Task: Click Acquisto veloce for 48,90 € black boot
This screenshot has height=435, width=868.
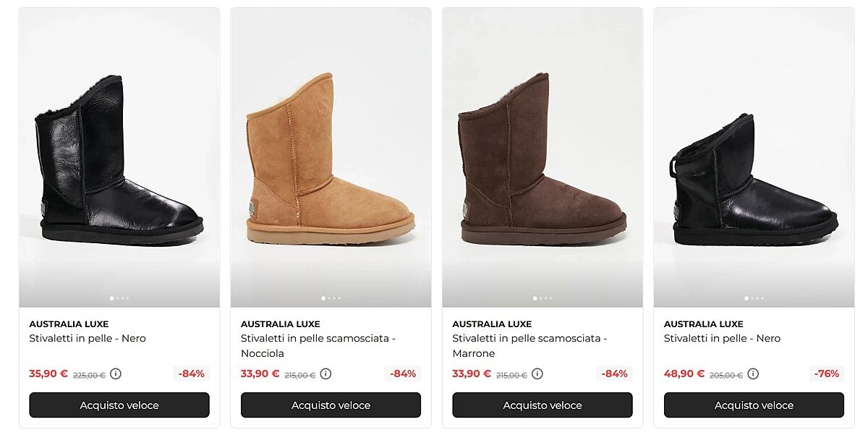Action: point(754,405)
